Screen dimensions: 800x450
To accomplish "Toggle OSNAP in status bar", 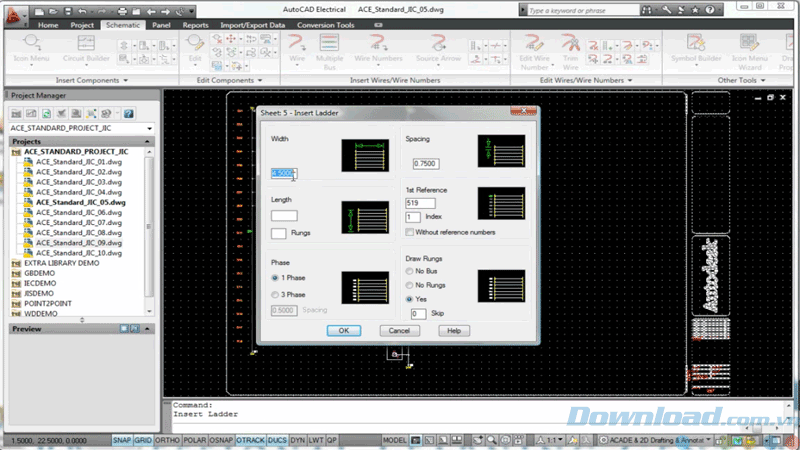I will (221, 440).
